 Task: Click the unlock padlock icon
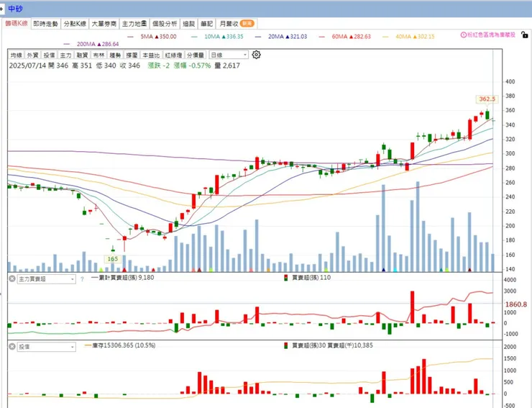pyautogui.click(x=525, y=35)
